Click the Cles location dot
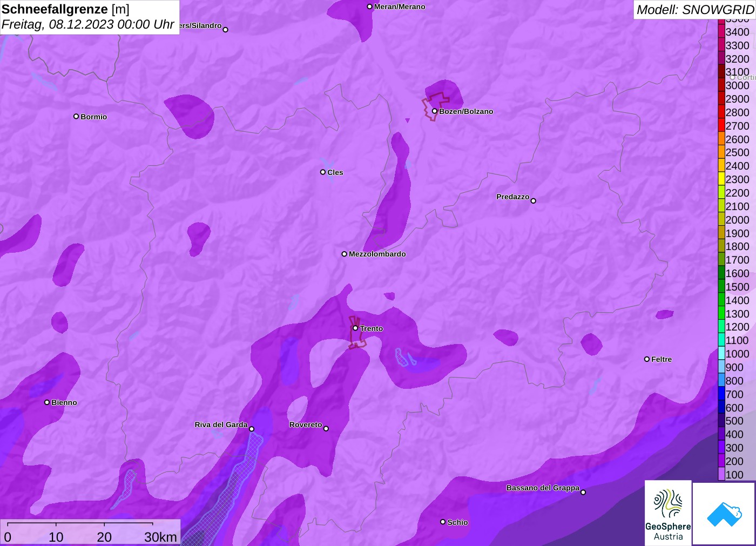This screenshot has width=756, height=546. [323, 172]
